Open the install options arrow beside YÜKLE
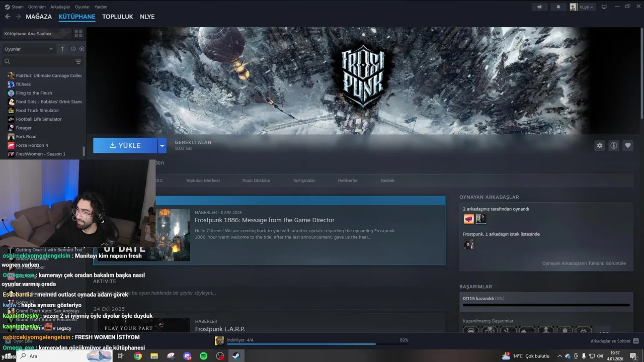Screen dimensions: 644x362 [162, 145]
